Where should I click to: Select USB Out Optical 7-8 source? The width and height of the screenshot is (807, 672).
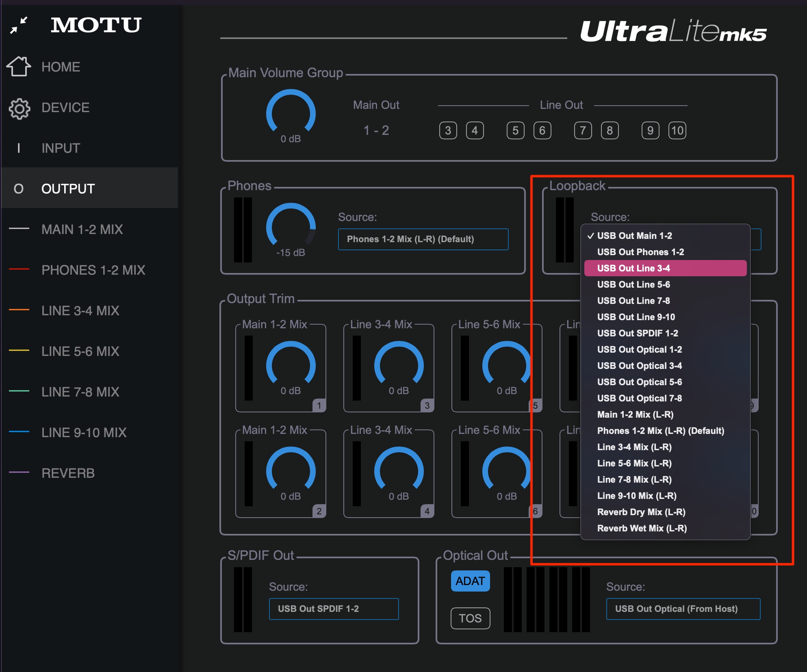pos(666,398)
